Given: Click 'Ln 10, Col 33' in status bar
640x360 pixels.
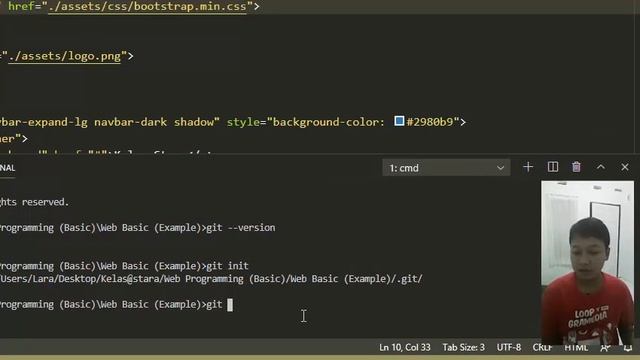Looking at the screenshot, I should coord(404,347).
